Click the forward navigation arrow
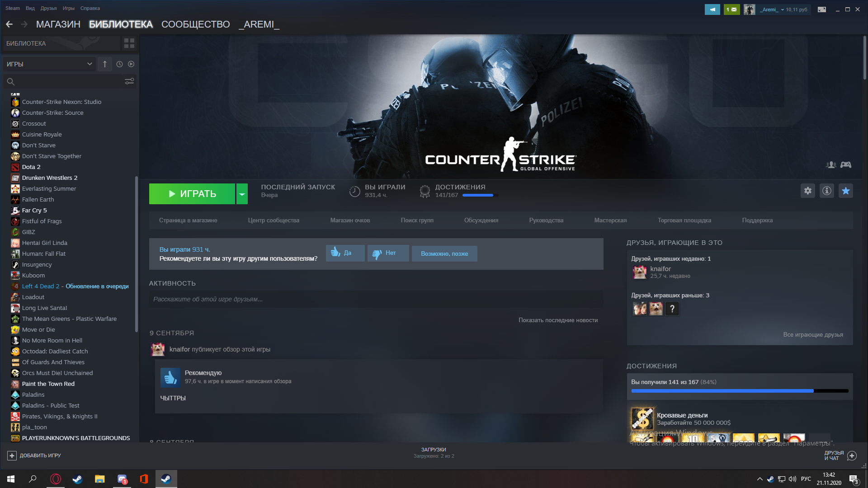Screen dimensions: 868x488 (x=24, y=24)
